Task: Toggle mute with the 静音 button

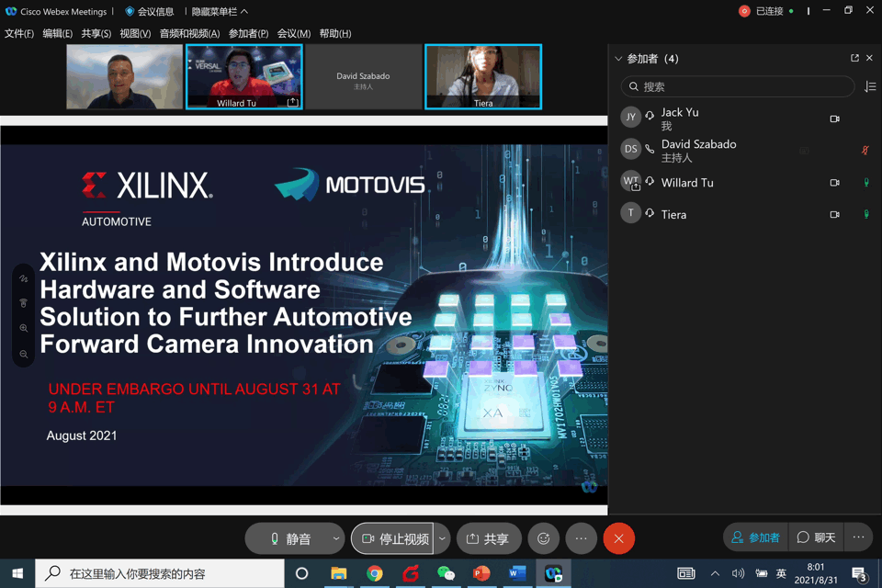Action: [288, 538]
